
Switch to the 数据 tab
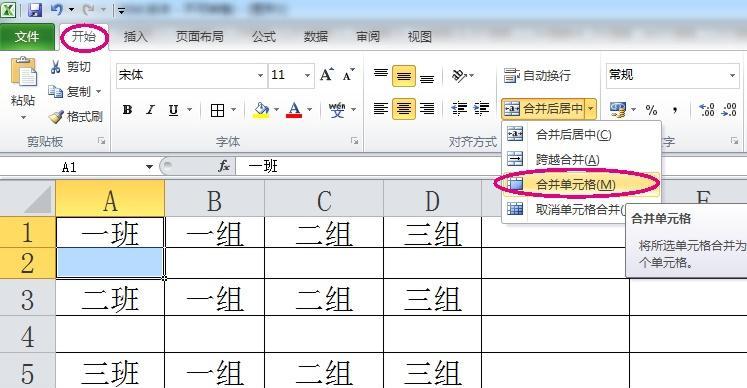pos(316,37)
